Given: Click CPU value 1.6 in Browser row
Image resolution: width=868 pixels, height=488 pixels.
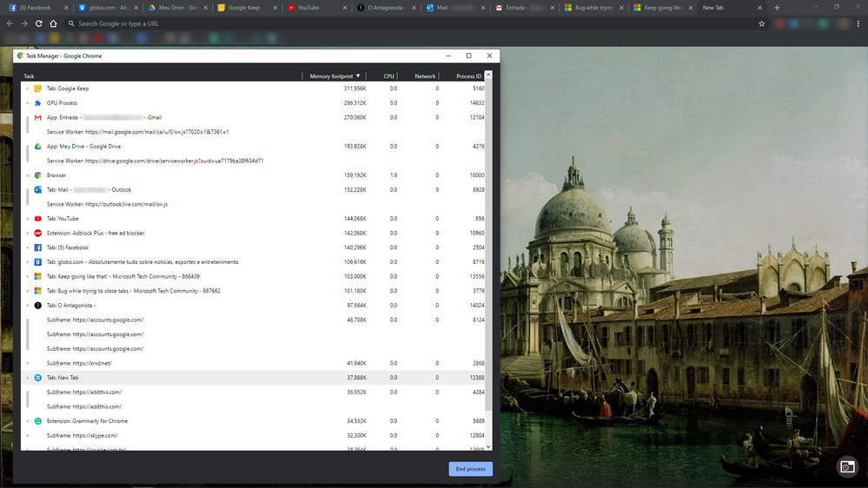Looking at the screenshot, I should click(393, 175).
